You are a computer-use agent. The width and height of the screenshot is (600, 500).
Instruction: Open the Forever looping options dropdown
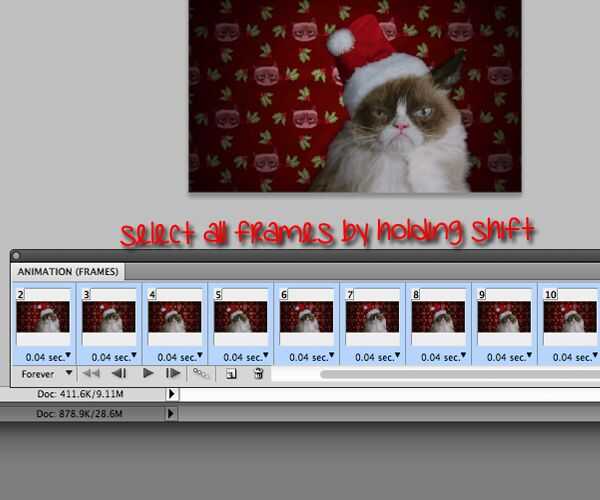click(46, 374)
